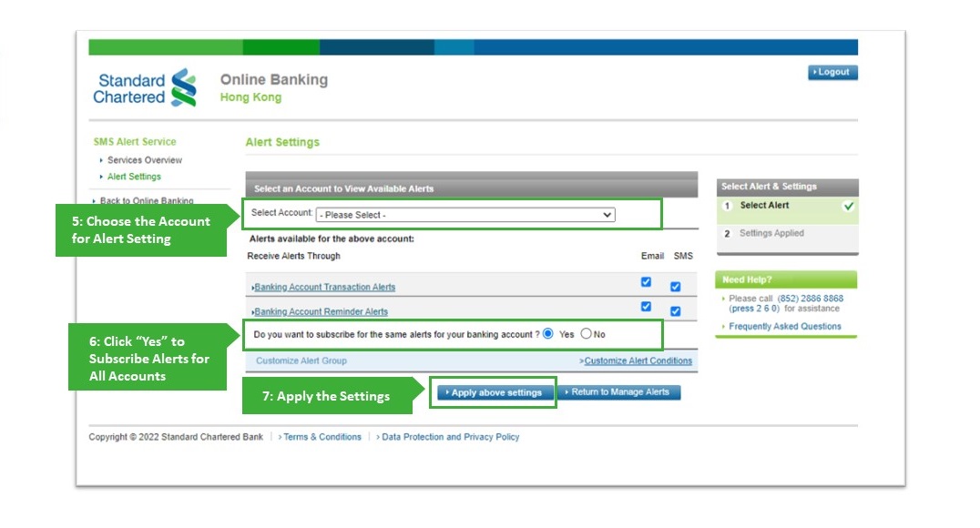Expand Banking Account Transaction Alerts
Image resolution: width=980 pixels, height=528 pixels.
click(x=324, y=288)
